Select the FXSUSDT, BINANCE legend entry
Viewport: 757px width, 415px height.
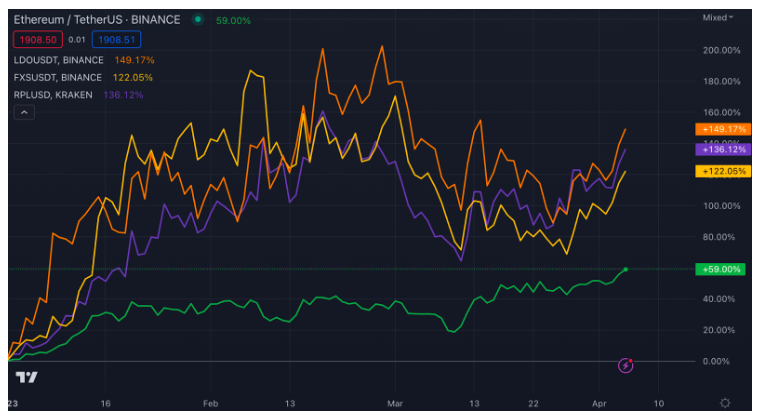[57, 78]
